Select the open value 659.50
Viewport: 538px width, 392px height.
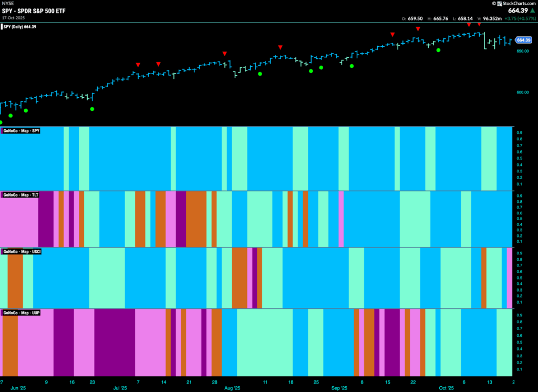415,18
